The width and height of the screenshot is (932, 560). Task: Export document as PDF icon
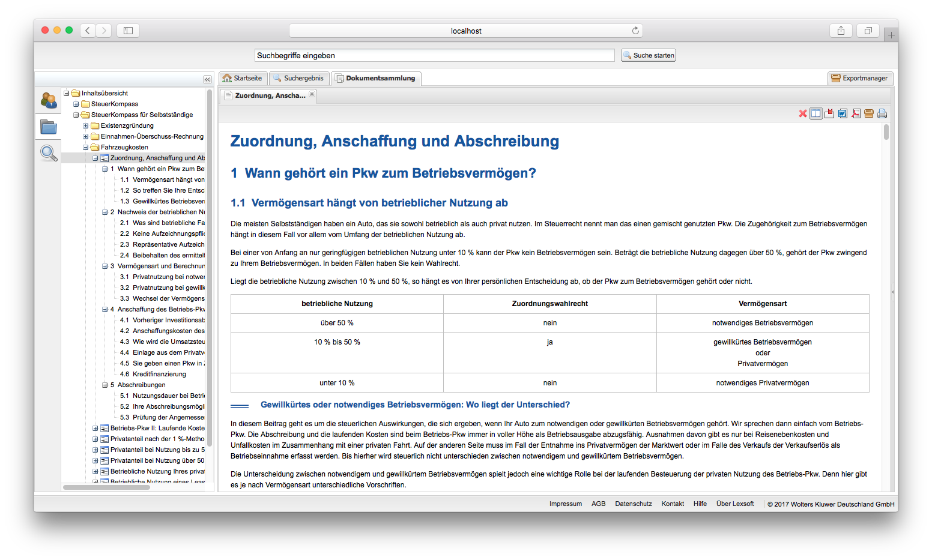(856, 113)
